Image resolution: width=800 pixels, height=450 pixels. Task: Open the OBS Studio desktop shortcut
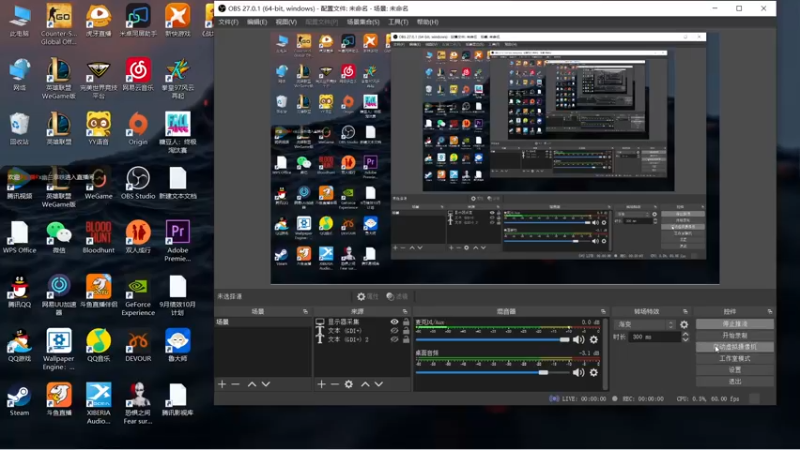click(x=138, y=183)
